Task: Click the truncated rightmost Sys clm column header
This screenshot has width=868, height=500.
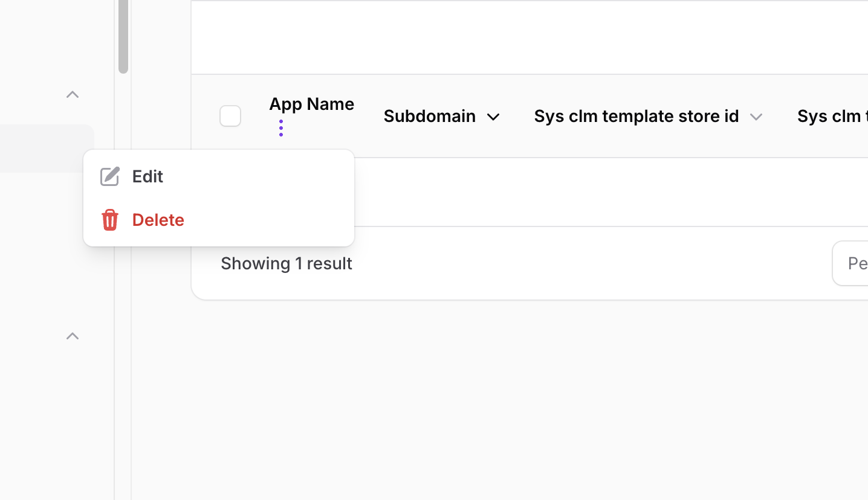Action: [832, 116]
